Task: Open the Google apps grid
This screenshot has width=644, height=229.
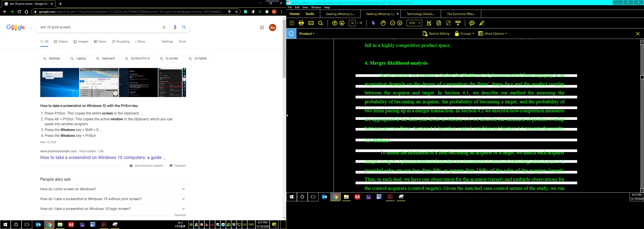Action: click(x=262, y=28)
